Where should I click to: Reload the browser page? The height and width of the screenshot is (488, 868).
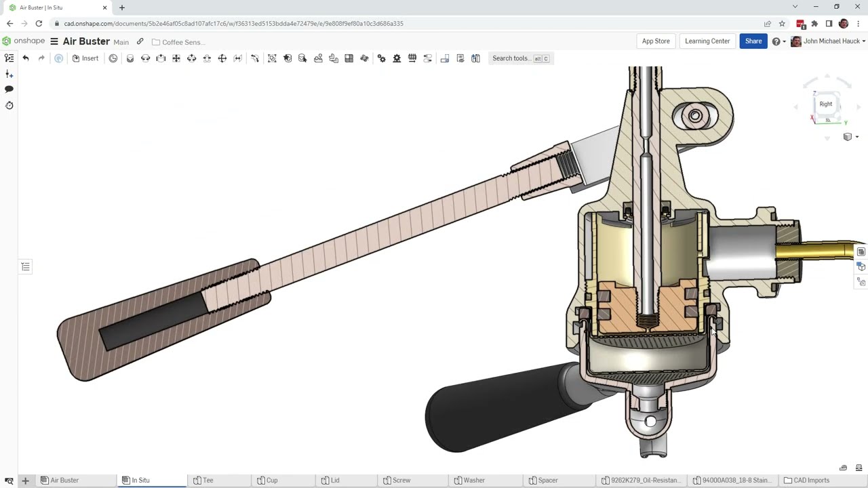[x=39, y=24]
